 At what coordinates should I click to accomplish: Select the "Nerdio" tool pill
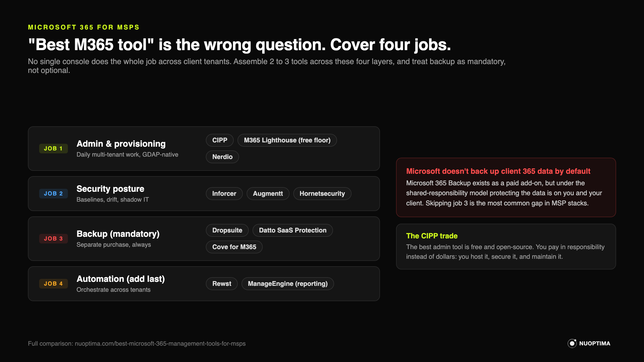point(222,157)
